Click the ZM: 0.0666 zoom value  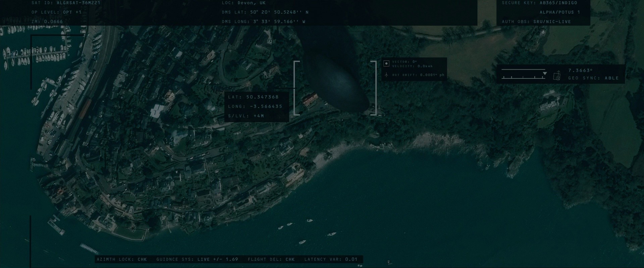tap(47, 21)
